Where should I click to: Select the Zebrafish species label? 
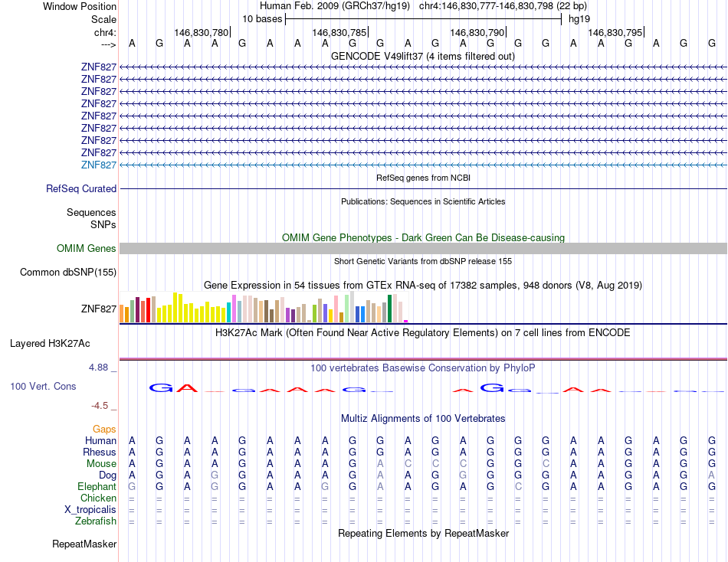click(x=96, y=521)
